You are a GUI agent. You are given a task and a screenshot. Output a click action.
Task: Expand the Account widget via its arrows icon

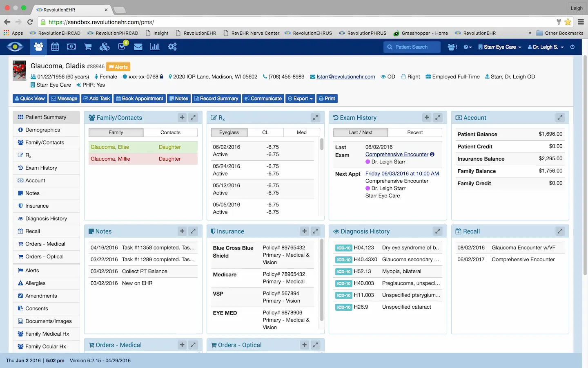click(x=560, y=117)
